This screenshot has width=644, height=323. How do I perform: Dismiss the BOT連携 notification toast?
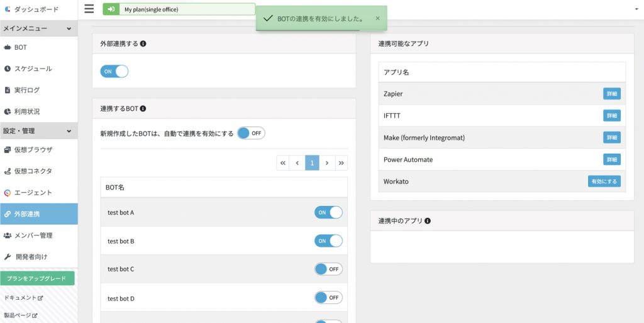coord(377,19)
